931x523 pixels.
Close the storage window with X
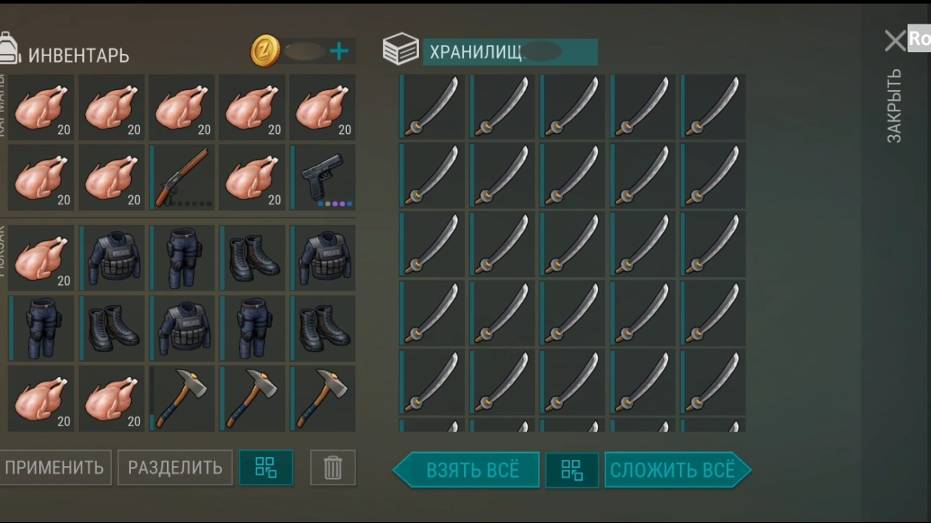click(x=894, y=41)
